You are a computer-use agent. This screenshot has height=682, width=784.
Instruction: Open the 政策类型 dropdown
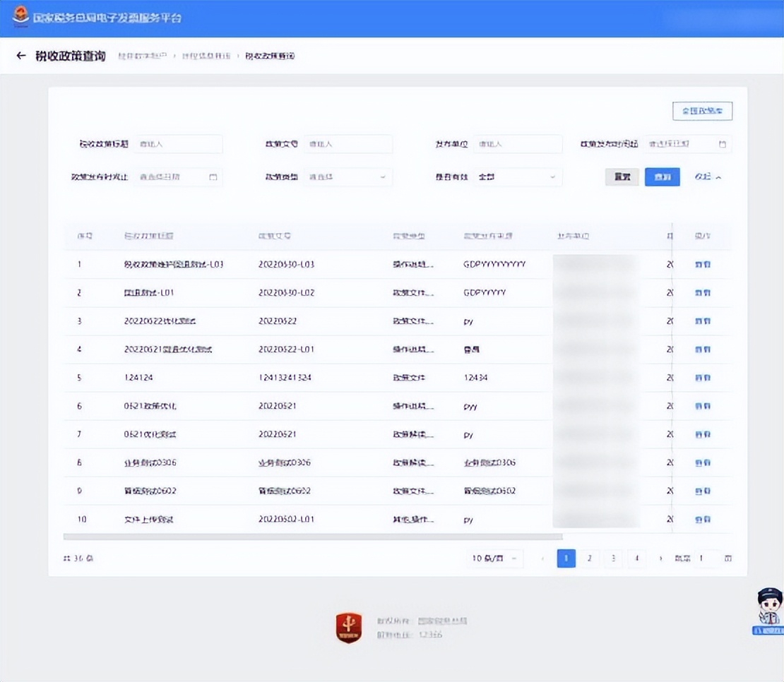348,177
